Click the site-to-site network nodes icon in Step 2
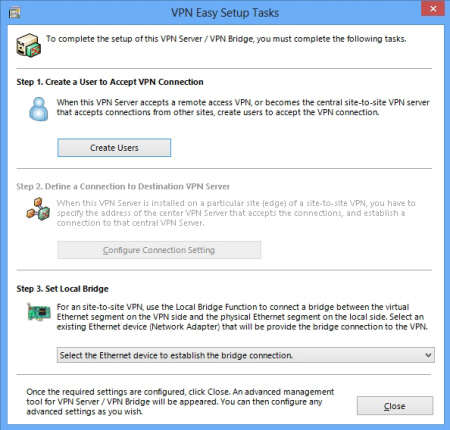450x430 pixels. point(38,209)
